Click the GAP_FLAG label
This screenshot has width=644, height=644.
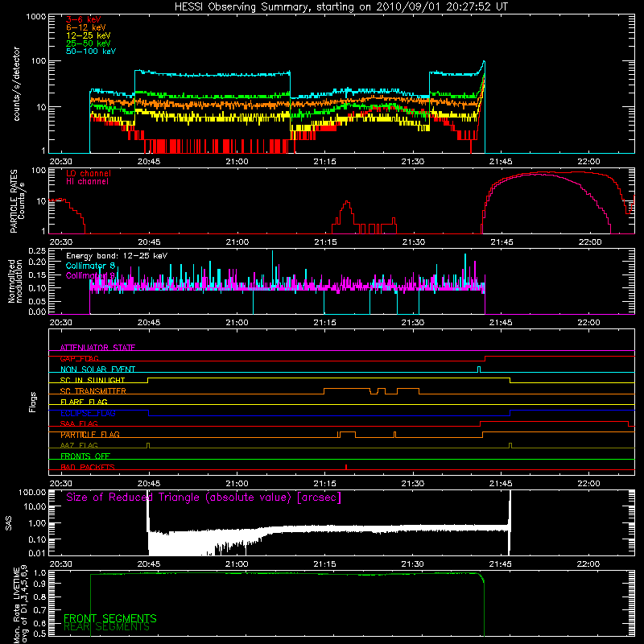click(79, 358)
